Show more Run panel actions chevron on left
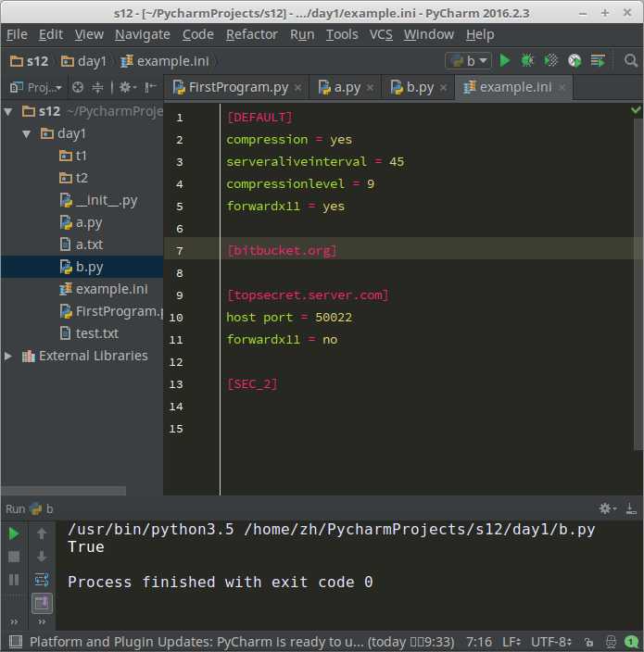This screenshot has width=644, height=652. [x=14, y=622]
